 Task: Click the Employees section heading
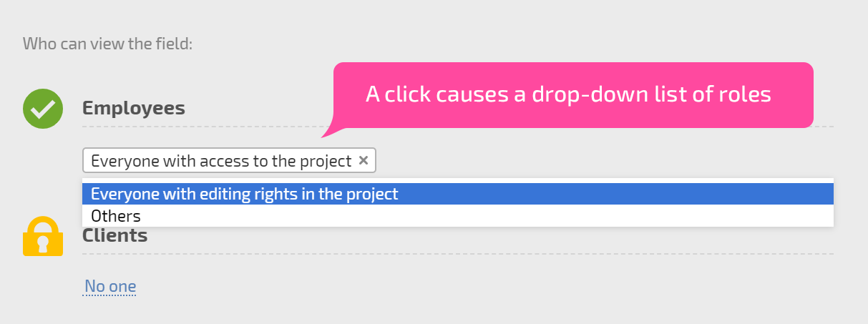point(134,109)
